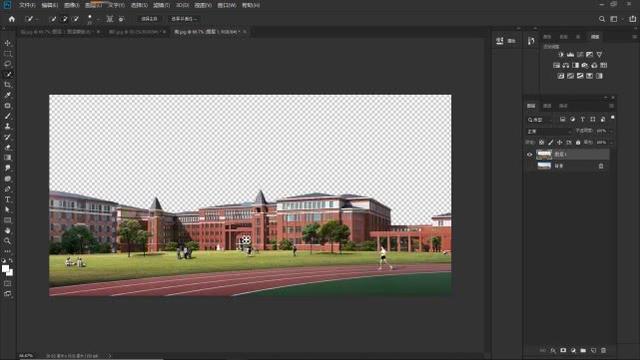Open the Adjustments panel flyout menu
Viewport: 640px width, 360px height.
click(x=635, y=37)
